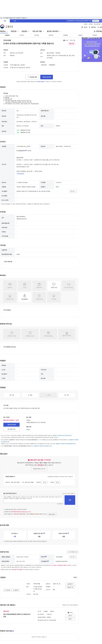Viewport: 102px width, 644px height.
Task: Jump to the 복리후생 section tab
Action: point(51,35)
